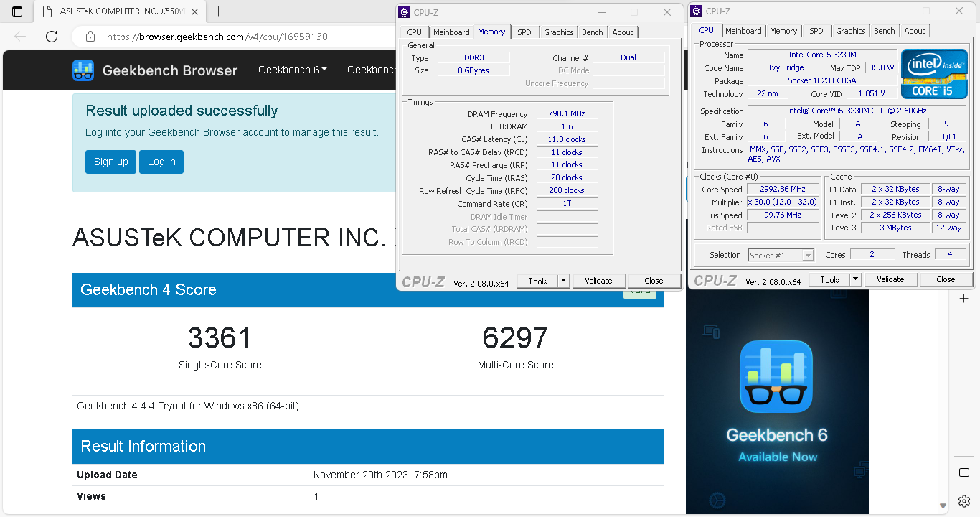
Task: Open Bench tab in Memory CPU-Z window
Action: [593, 32]
